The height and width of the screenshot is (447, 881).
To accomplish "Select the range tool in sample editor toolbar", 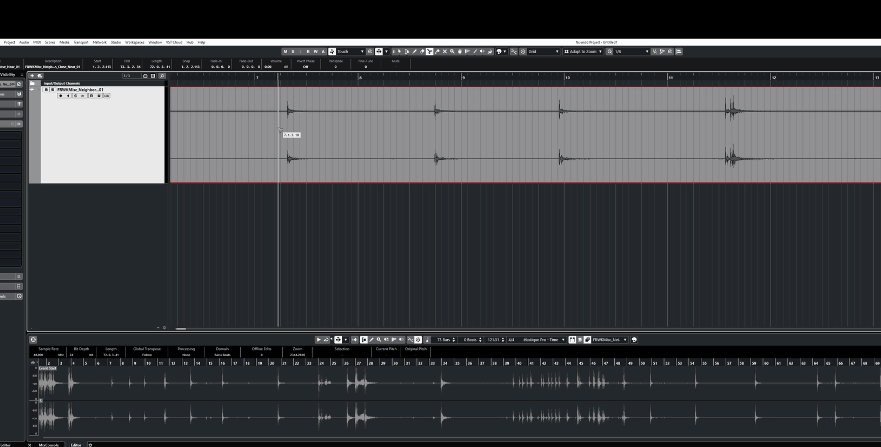I will coord(364,340).
